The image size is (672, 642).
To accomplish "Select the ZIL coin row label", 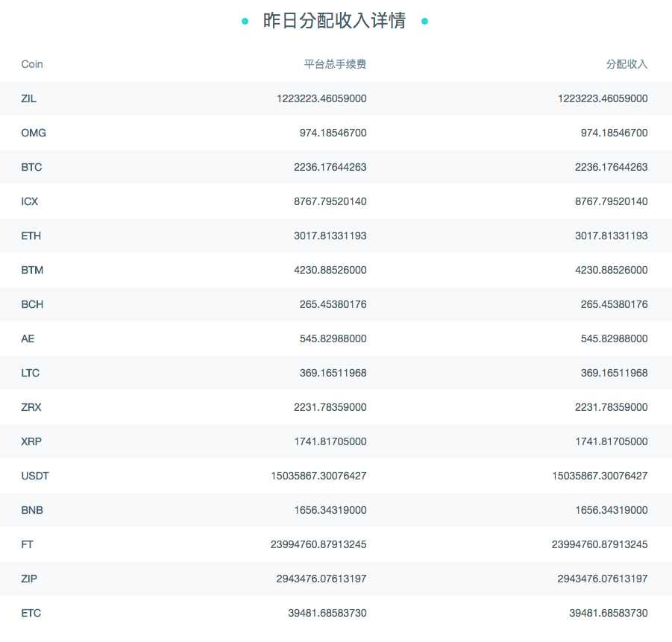I will (28, 98).
